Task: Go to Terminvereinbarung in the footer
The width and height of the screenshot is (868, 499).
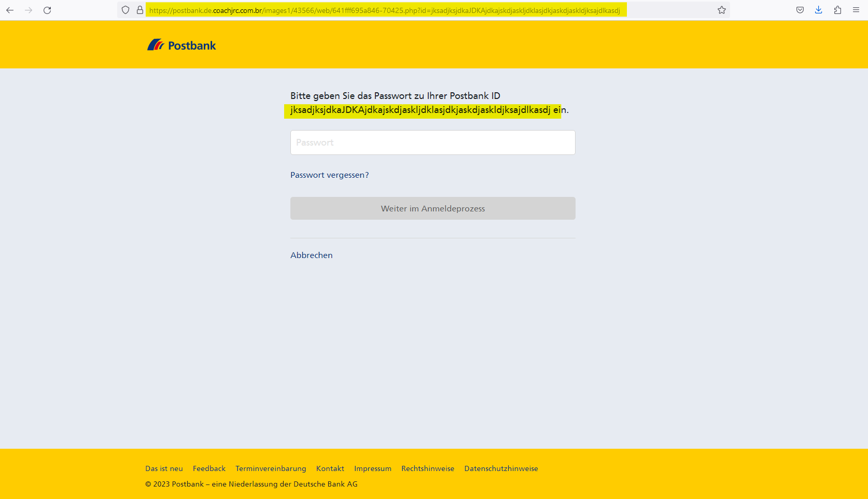Action: tap(271, 468)
